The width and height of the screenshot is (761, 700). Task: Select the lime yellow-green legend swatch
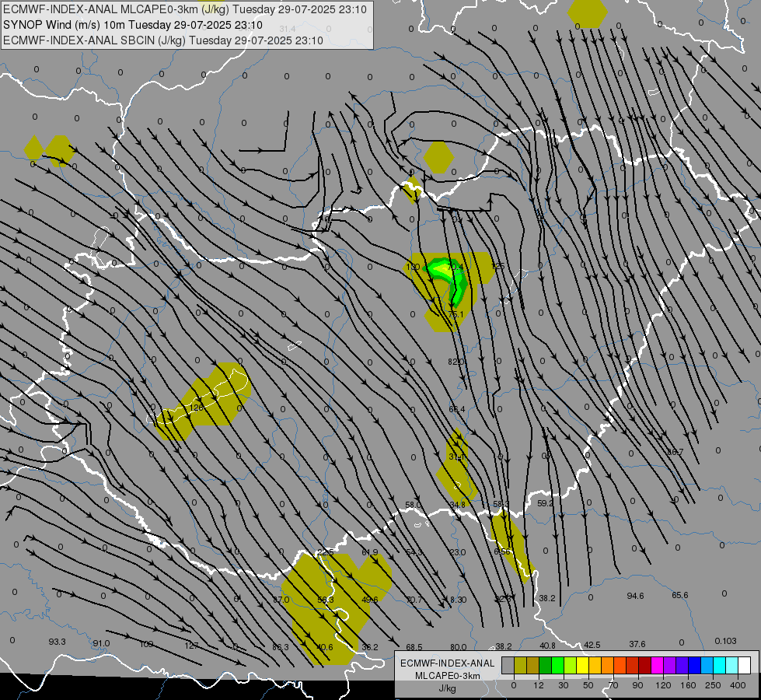[571, 665]
